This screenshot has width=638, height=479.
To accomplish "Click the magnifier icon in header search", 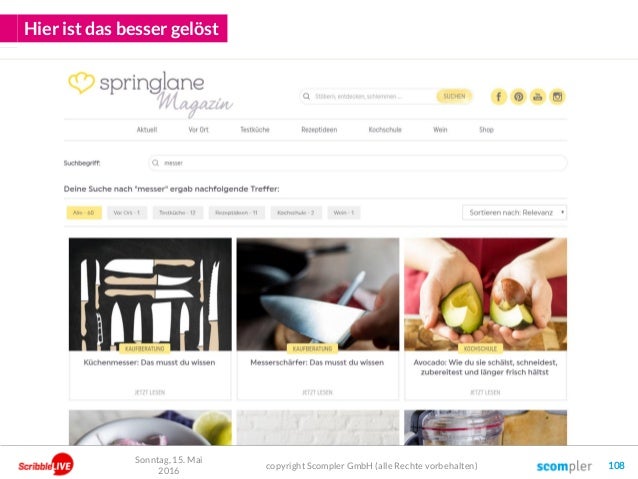I will 306,96.
